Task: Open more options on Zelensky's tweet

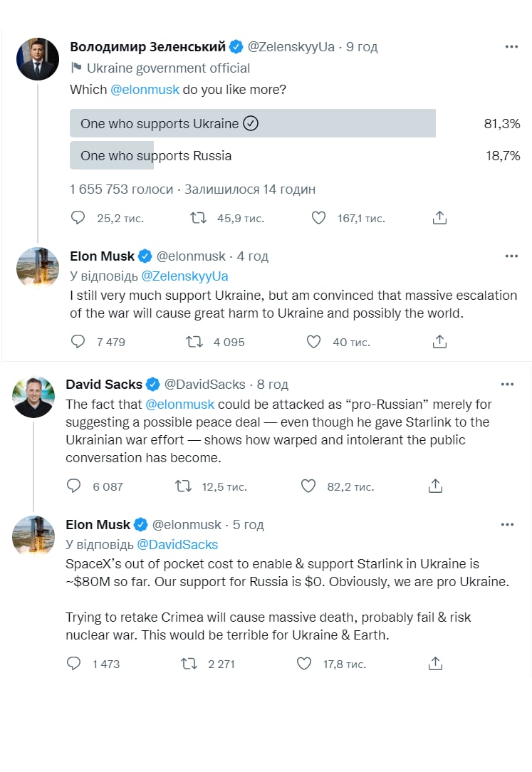Action: (511, 46)
